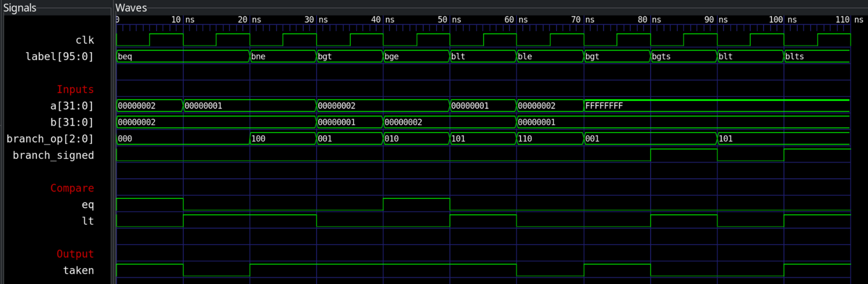Select the label[95:0] signal name

point(59,57)
